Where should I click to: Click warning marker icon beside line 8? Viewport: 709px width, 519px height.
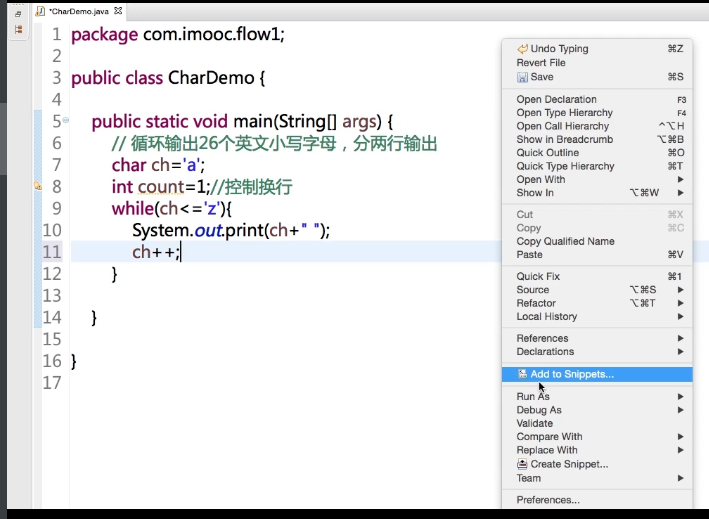[x=38, y=187]
